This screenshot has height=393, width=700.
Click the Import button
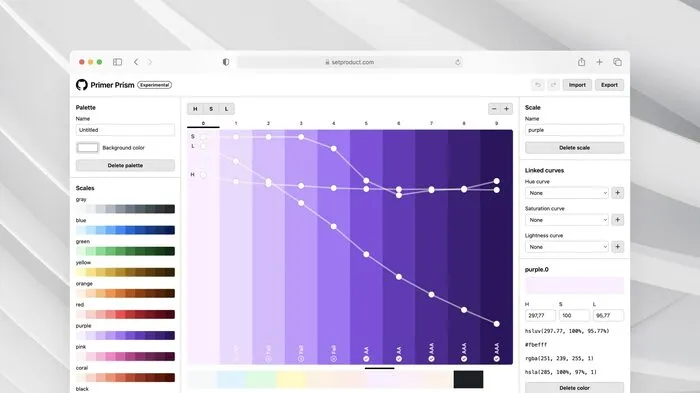coord(577,85)
